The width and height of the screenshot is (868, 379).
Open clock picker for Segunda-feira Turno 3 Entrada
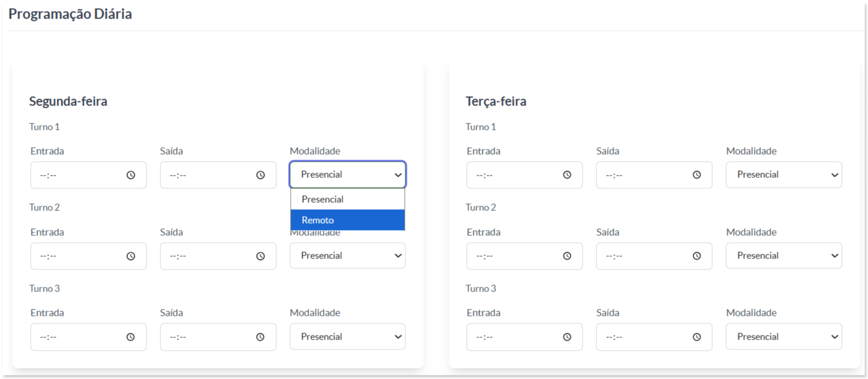pos(131,337)
